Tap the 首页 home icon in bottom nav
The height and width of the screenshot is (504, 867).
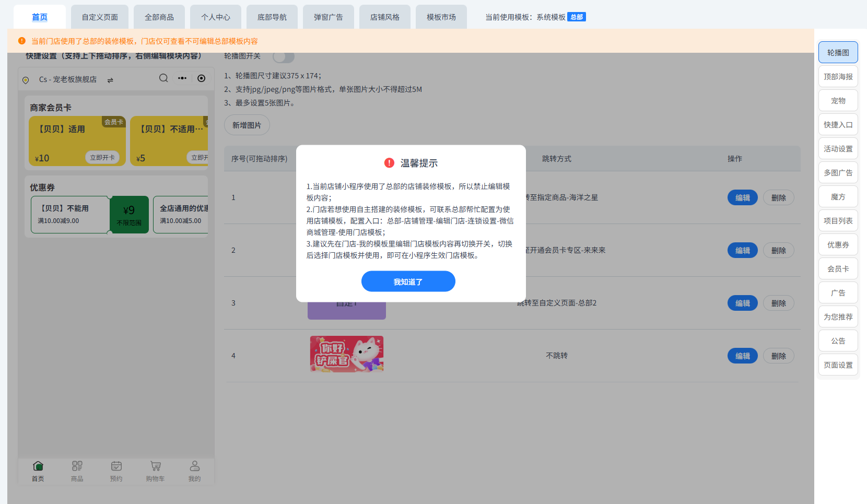tap(38, 466)
